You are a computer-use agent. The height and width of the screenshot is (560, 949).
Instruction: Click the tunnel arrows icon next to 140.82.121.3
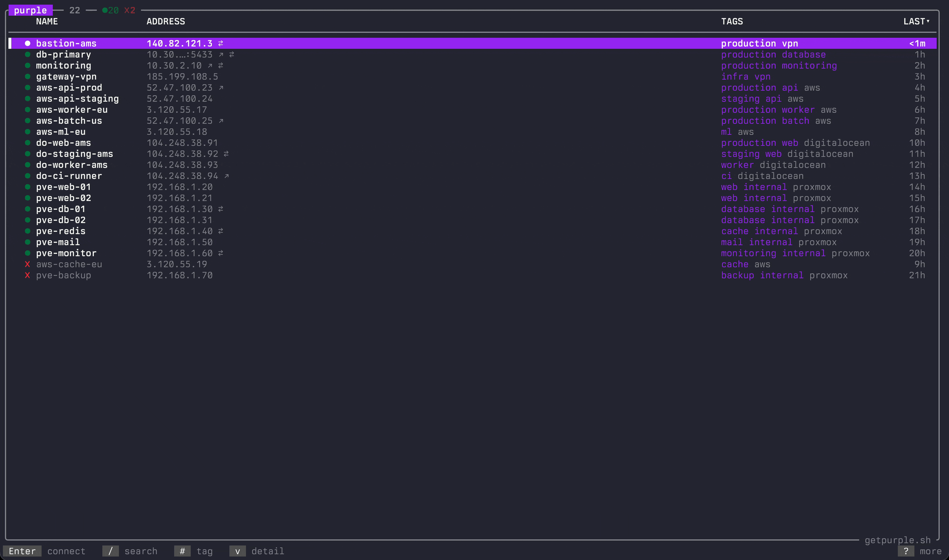pos(221,43)
